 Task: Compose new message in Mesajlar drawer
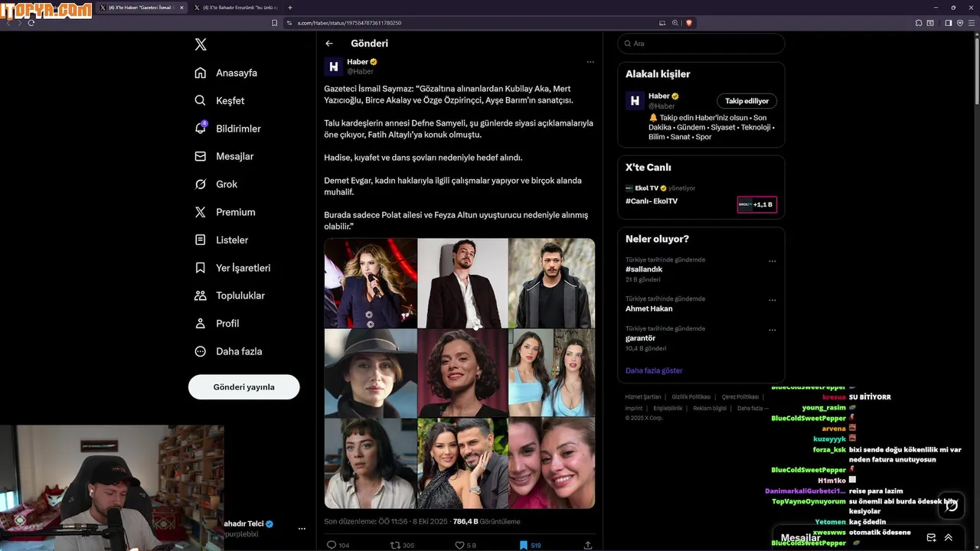[931, 538]
